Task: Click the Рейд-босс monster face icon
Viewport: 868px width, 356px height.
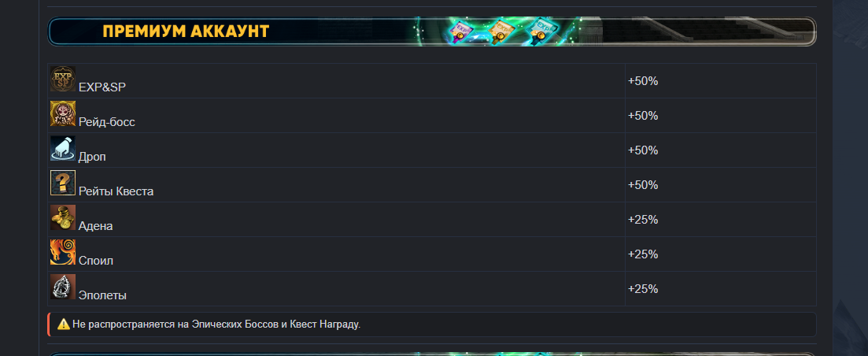Action: 62,113
